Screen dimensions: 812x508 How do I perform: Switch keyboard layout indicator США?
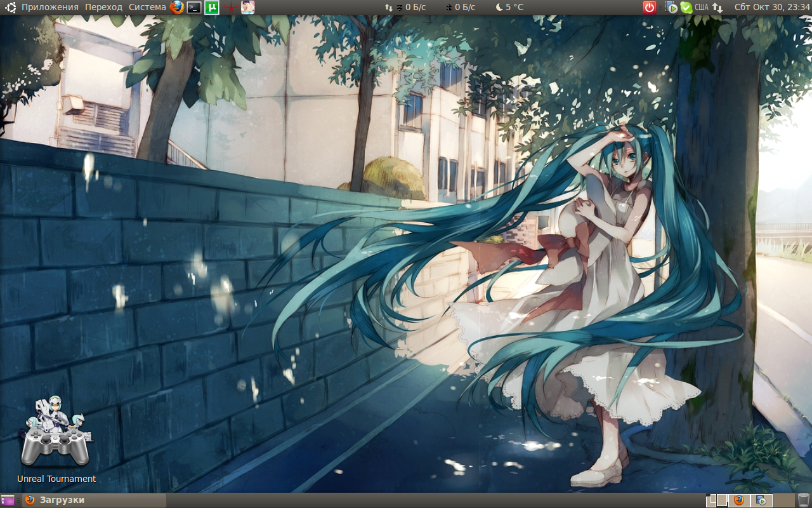click(x=701, y=7)
